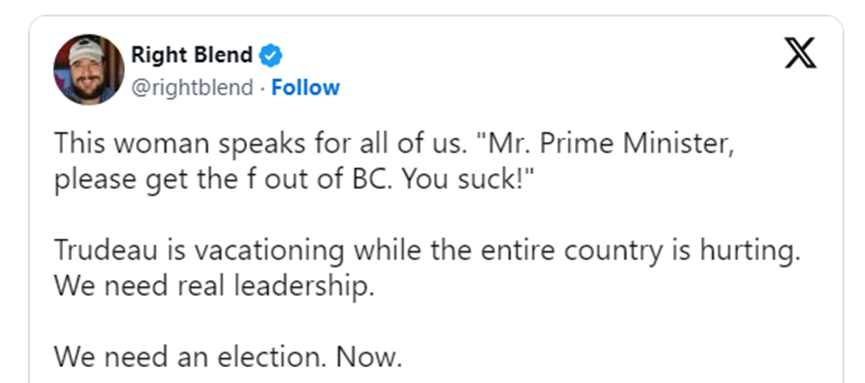Click the words "We need real"
Viewport: 865px width, 383px height.
[140, 288]
